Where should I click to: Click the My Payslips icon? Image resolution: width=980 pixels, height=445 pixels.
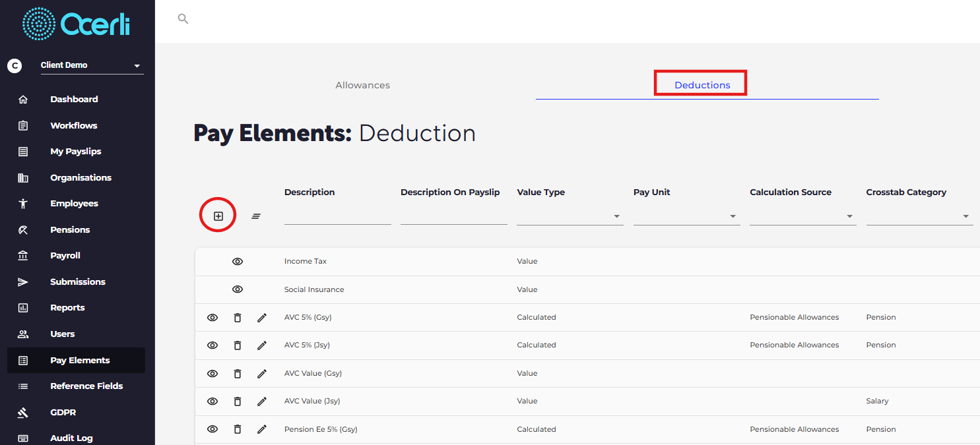click(x=23, y=152)
